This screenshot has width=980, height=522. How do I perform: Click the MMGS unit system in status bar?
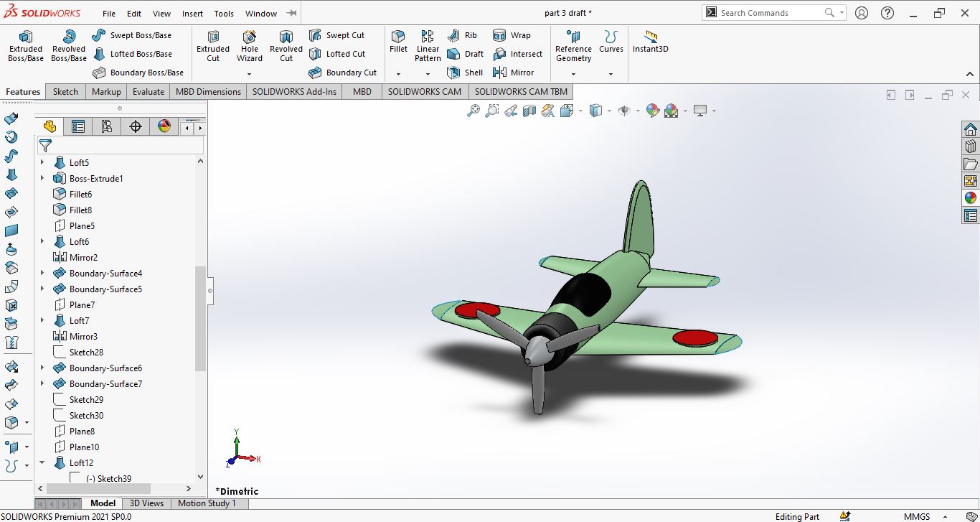(x=917, y=516)
